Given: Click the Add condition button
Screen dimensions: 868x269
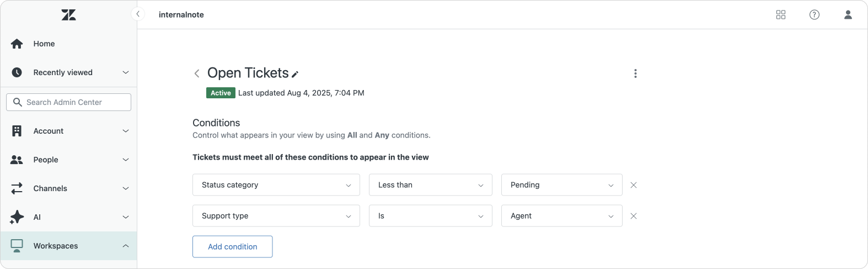Looking at the screenshot, I should coord(232,247).
